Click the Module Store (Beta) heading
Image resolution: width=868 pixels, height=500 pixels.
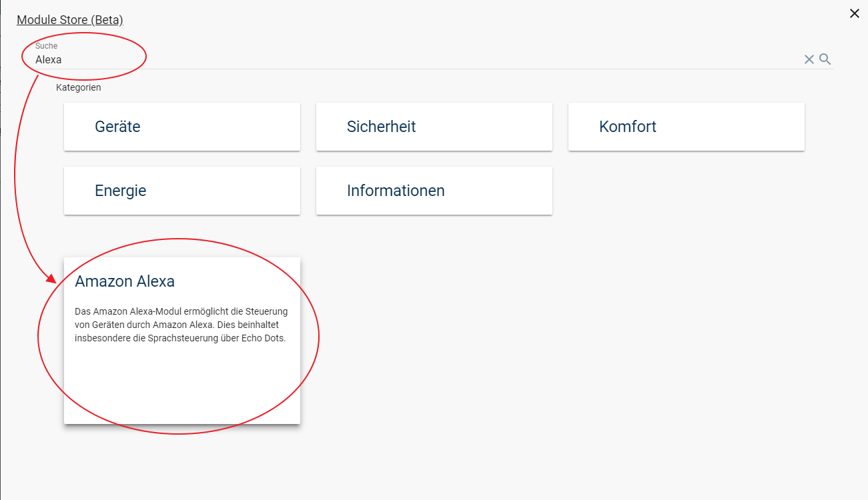[69, 20]
